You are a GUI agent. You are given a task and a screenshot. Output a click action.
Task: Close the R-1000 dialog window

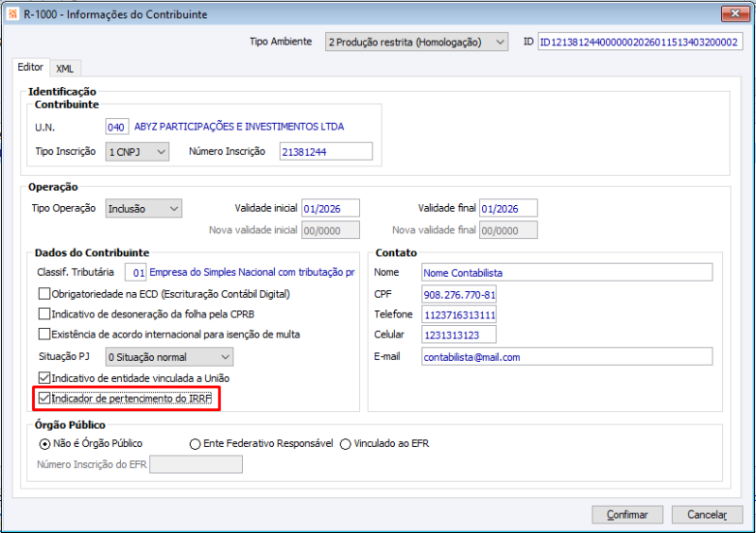pyautogui.click(x=735, y=13)
